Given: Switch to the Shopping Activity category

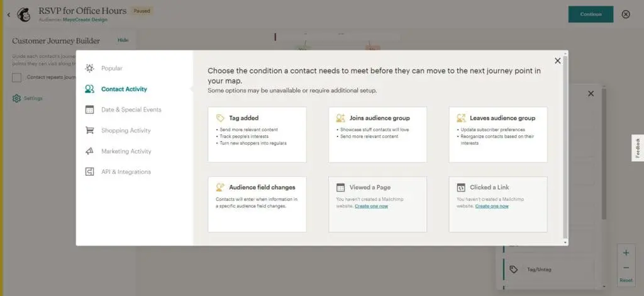Looking at the screenshot, I should pos(126,130).
